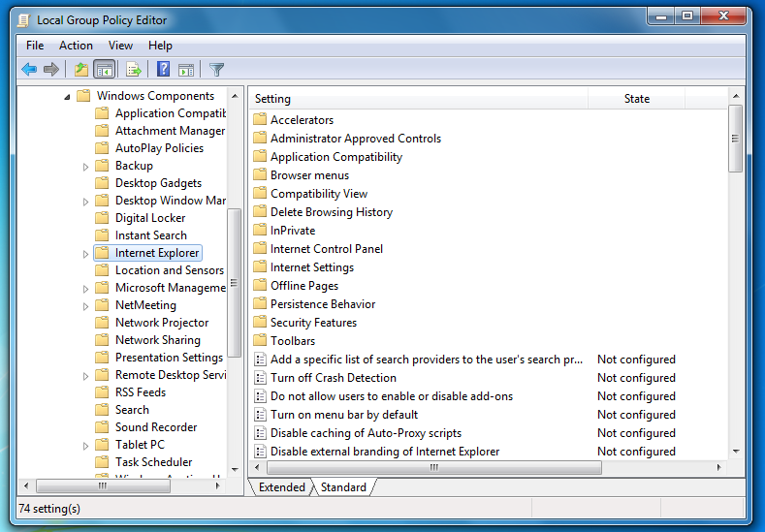This screenshot has width=765, height=532.
Task: Click the settings list horizontal scrollbar thumb
Action: coord(434,468)
